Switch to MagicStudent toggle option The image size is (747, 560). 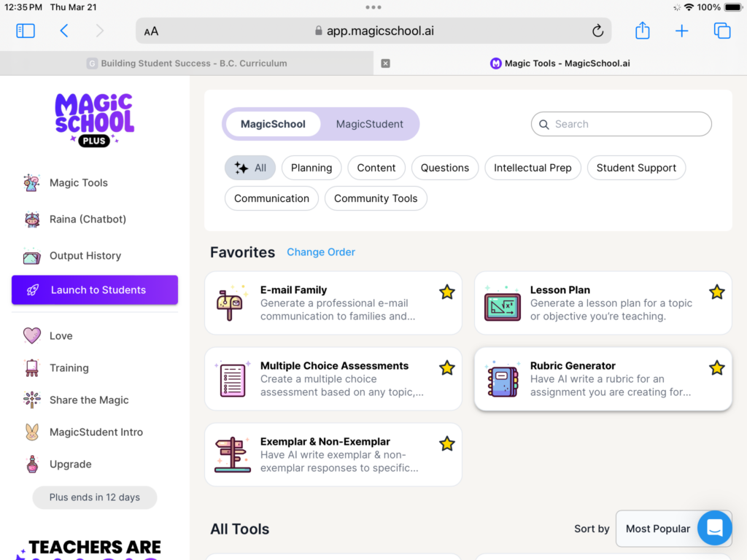click(x=370, y=124)
